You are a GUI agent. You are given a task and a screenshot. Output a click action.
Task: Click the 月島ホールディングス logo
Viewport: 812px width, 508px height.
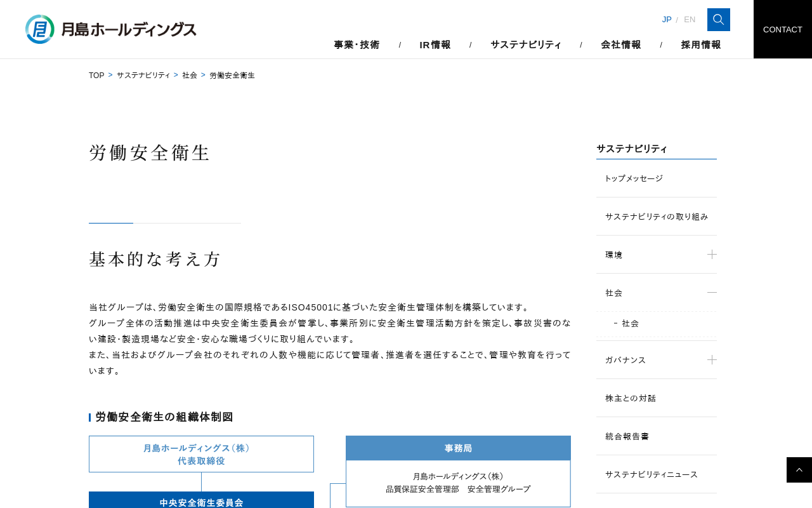click(111, 29)
